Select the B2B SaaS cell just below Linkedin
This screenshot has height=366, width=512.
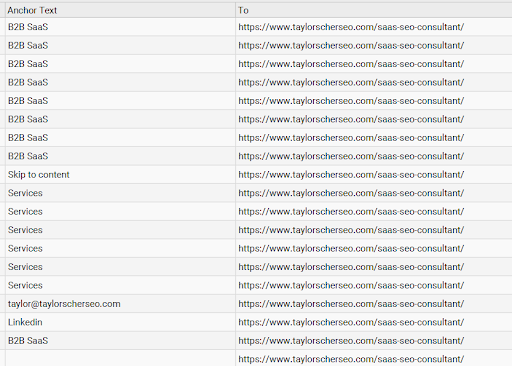tap(120, 341)
